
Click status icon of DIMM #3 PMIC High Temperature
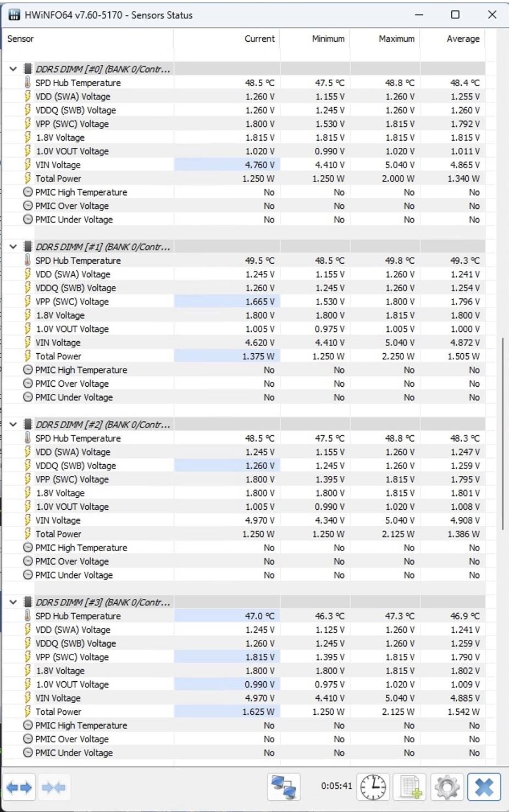(28, 725)
